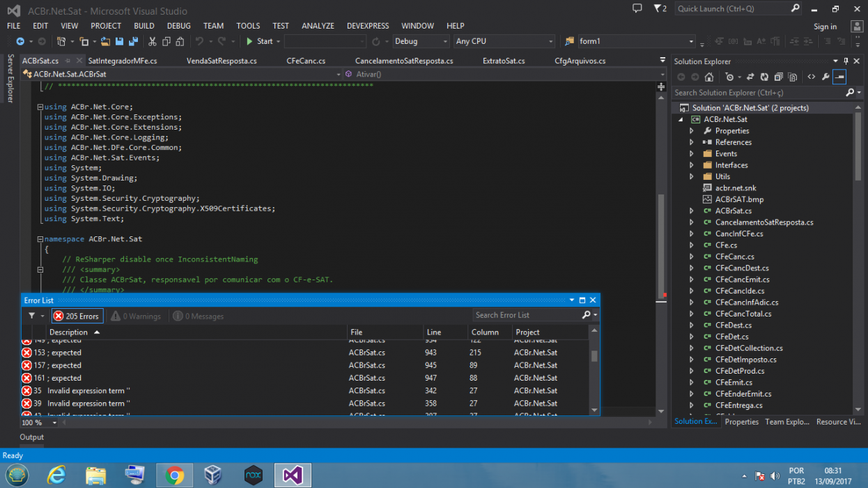Screen dimensions: 868x488
Task: Open the BUILD menu
Action: pos(144,26)
